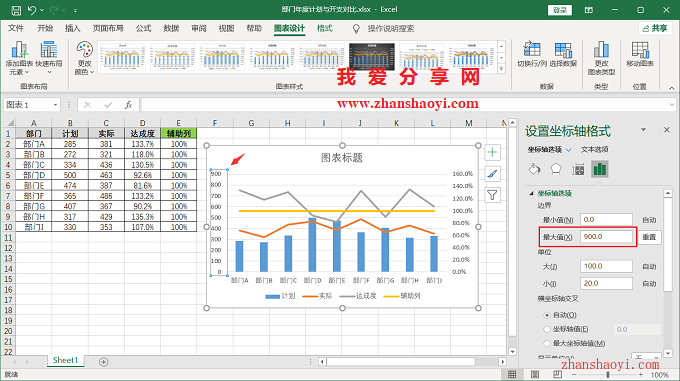680x381 pixels.
Task: Select the Automatic axis crossing radio
Action: click(x=547, y=315)
